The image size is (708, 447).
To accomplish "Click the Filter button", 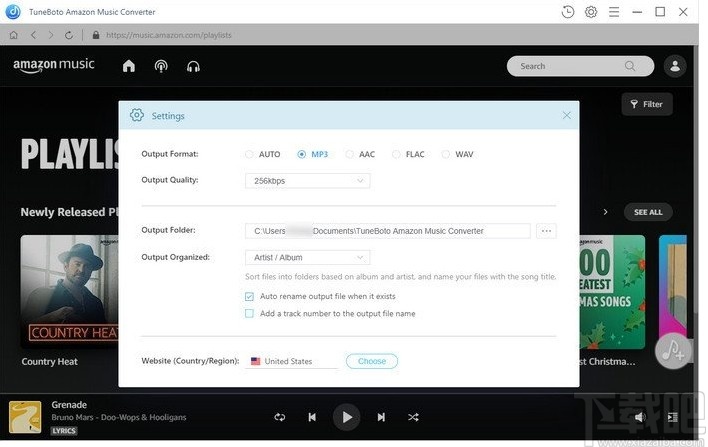I will 647,104.
